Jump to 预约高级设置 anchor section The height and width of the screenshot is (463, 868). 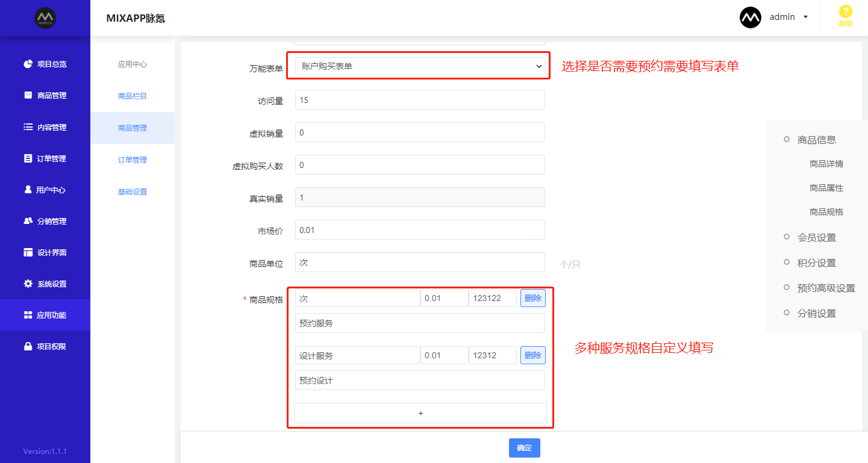(826, 288)
